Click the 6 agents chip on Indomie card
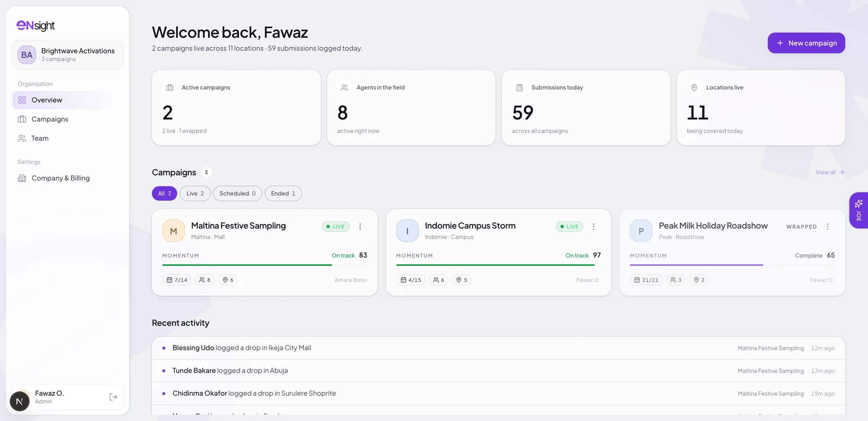The image size is (868, 421). click(x=439, y=280)
